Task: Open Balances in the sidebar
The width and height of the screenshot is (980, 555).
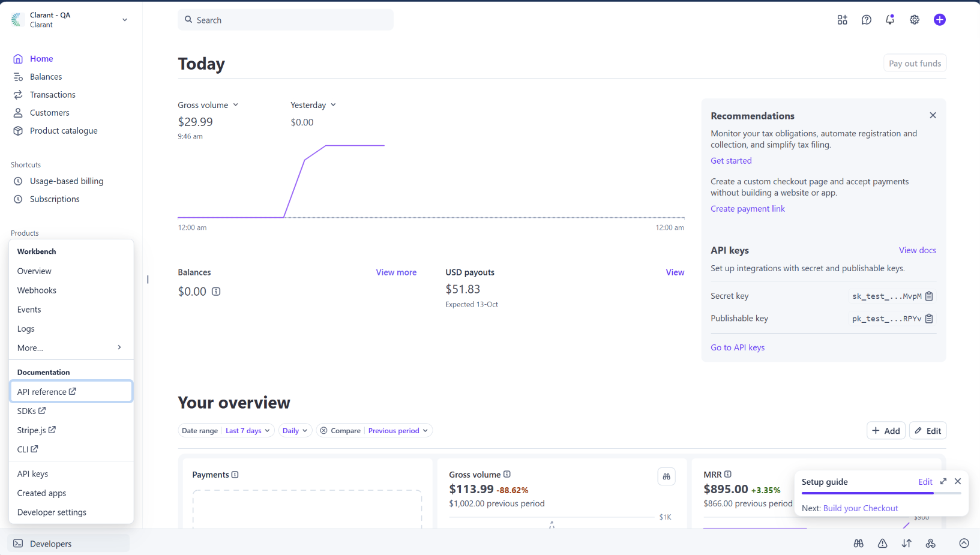Action: (x=46, y=77)
